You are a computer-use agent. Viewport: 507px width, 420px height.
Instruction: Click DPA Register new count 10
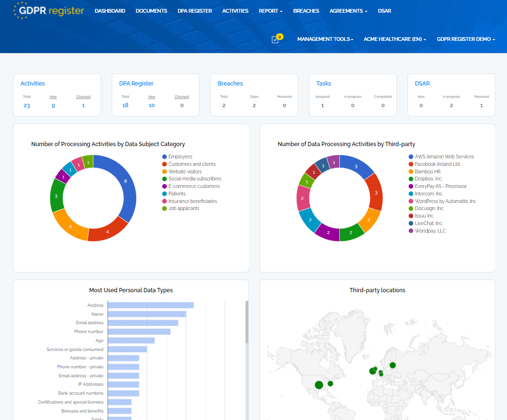pos(152,105)
